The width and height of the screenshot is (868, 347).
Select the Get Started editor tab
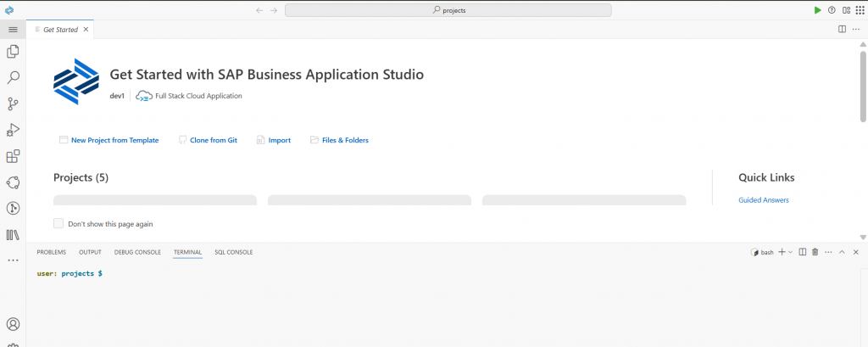[x=60, y=30]
